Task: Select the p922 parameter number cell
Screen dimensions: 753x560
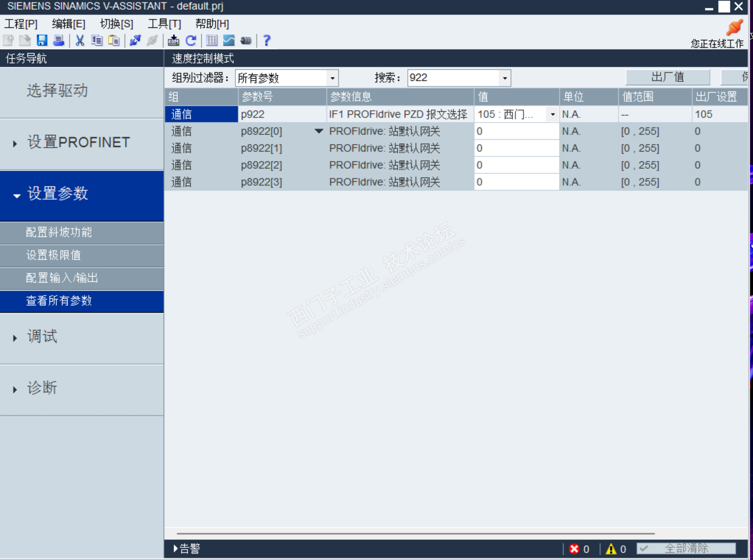Action: [x=282, y=114]
